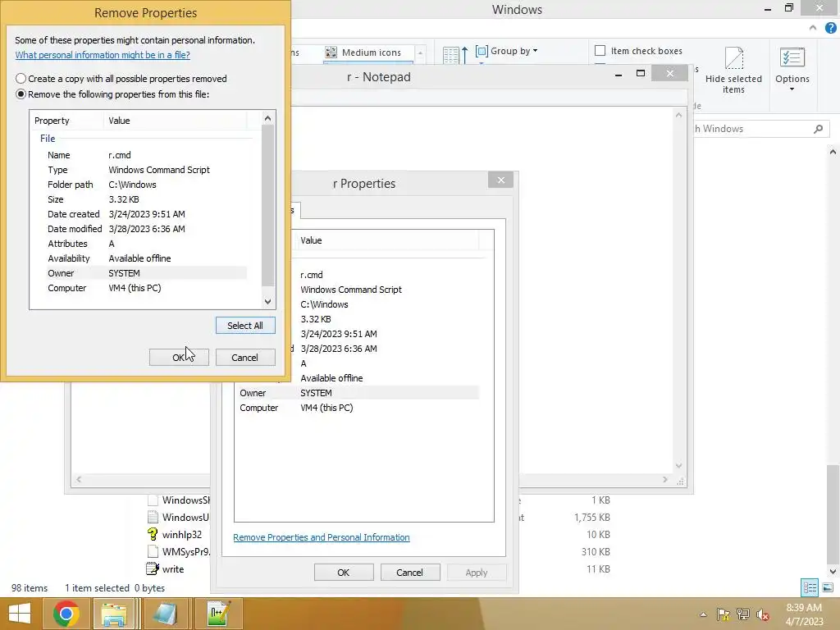Switch Explorer to large icons view icon
840x630 pixels.
click(x=828, y=588)
